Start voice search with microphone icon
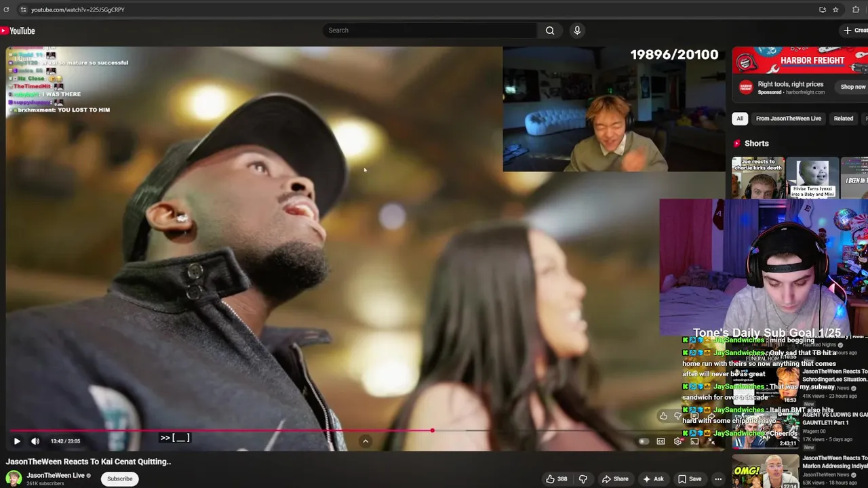The width and height of the screenshot is (868, 488). (x=577, y=30)
